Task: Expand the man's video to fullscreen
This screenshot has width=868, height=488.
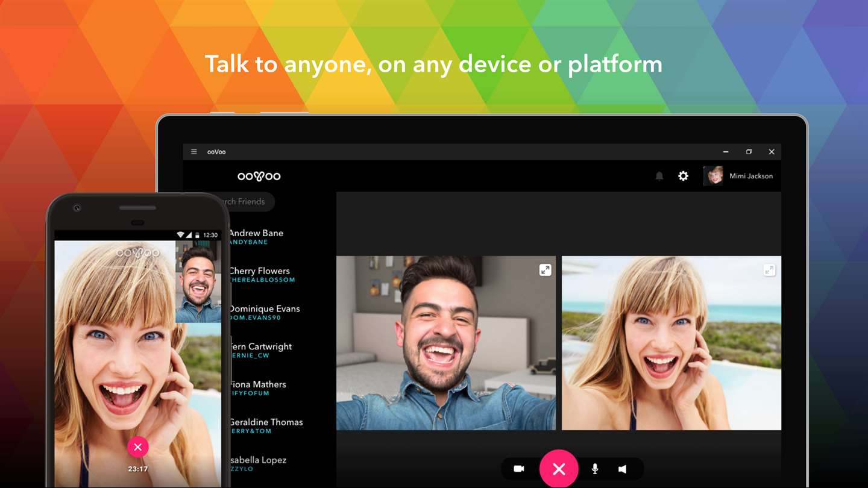Action: point(545,270)
